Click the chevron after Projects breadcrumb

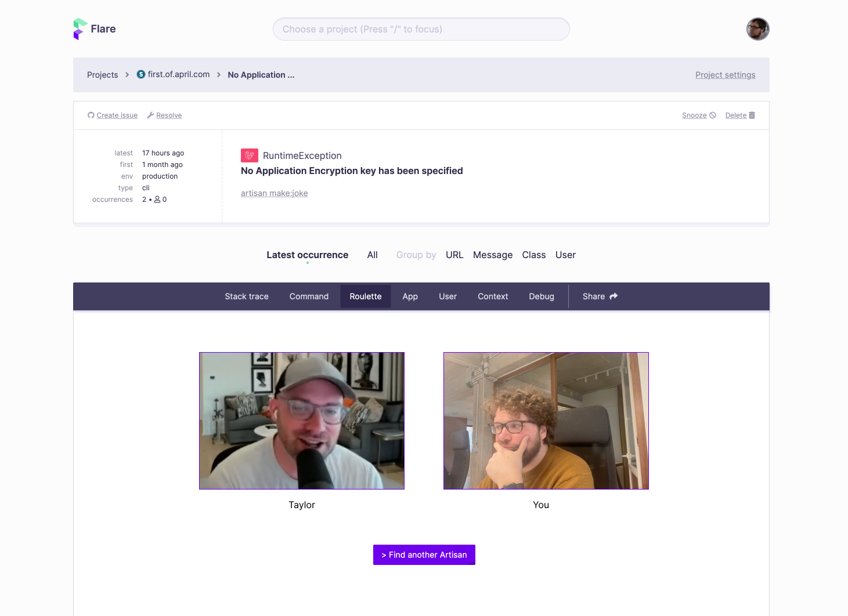(x=127, y=75)
